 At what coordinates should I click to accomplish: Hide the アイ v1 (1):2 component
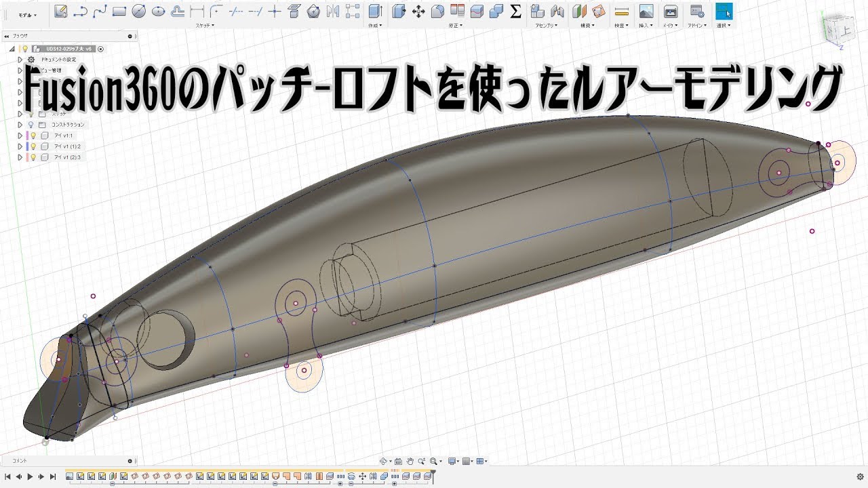click(x=33, y=146)
